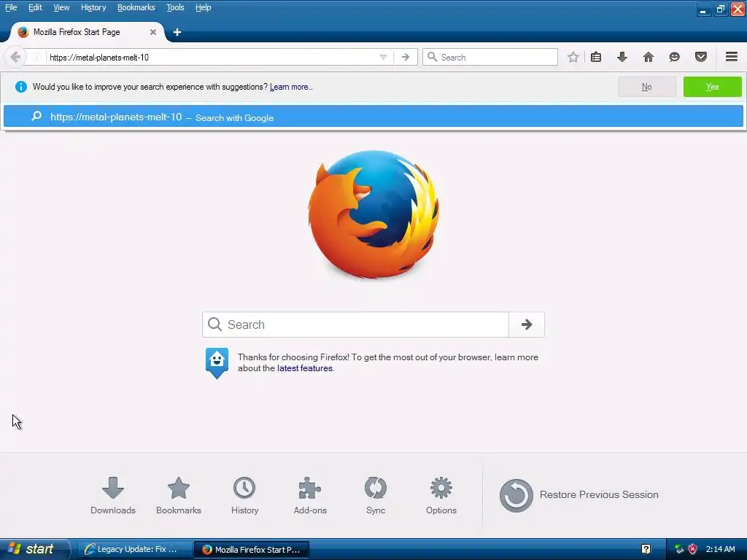Click the Hello chat smiley icon

[675, 57]
